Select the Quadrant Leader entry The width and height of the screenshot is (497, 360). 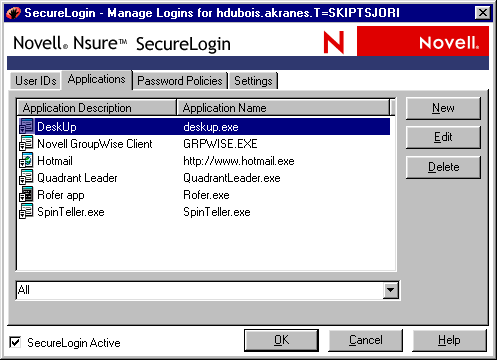77,178
